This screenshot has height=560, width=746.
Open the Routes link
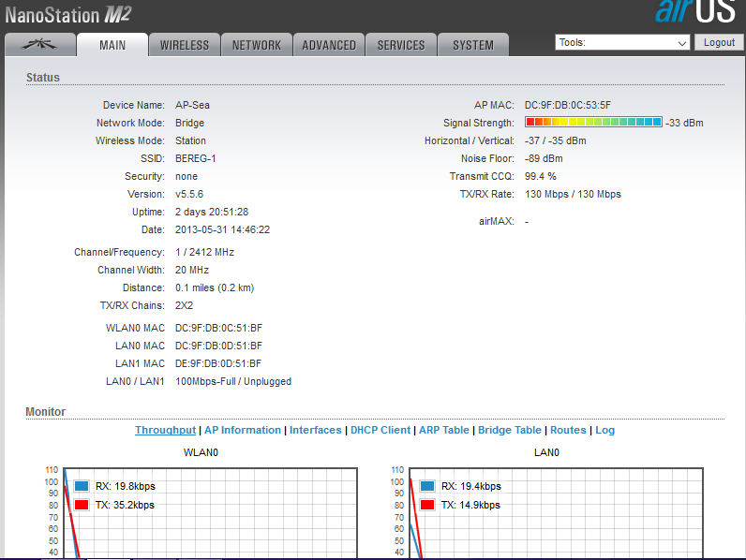click(x=568, y=430)
